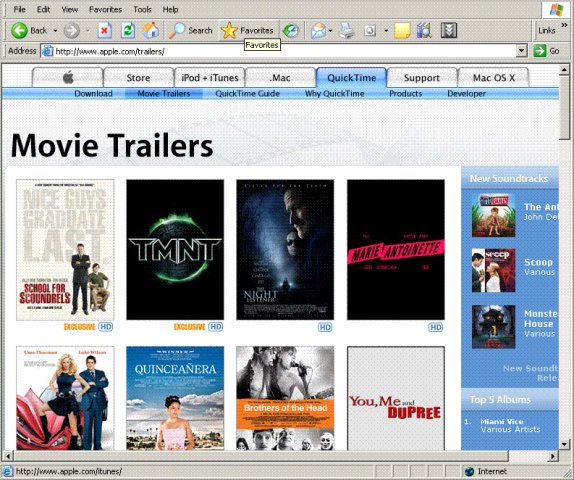
Task: Open the Quinceañera poster
Action: pyautogui.click(x=175, y=398)
